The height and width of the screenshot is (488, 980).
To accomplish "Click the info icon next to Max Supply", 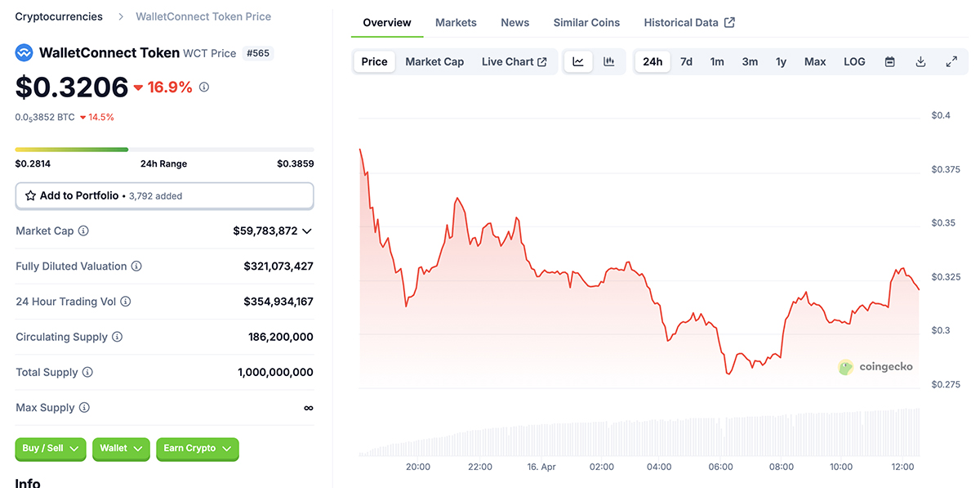I will tap(84, 408).
